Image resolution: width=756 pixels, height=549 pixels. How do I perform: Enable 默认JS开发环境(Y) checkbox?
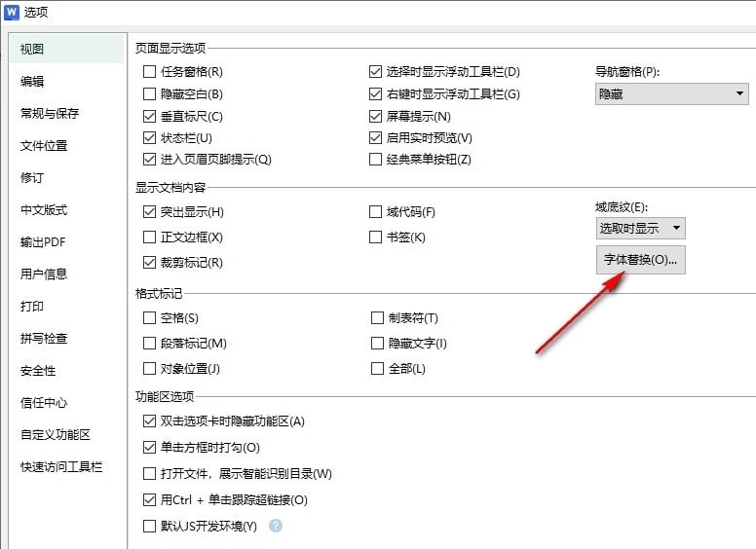coord(149,526)
